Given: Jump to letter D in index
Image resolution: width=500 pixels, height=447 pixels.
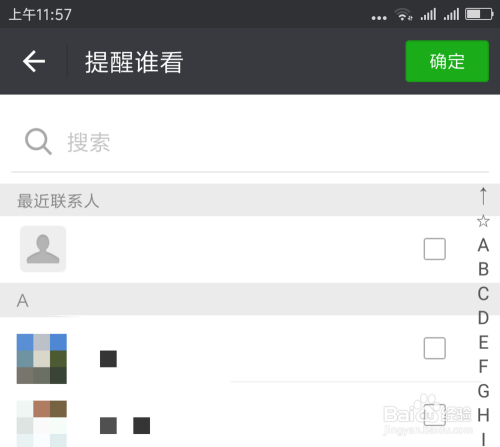Looking at the screenshot, I should 483,318.
